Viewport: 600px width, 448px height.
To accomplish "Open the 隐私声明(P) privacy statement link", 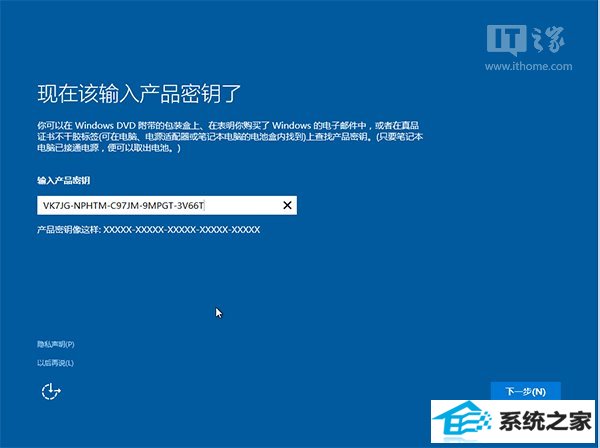I will [56, 344].
